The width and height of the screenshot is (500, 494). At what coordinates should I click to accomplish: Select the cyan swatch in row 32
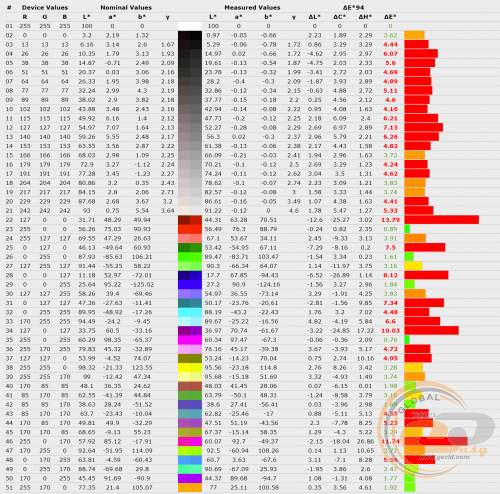tap(190, 312)
